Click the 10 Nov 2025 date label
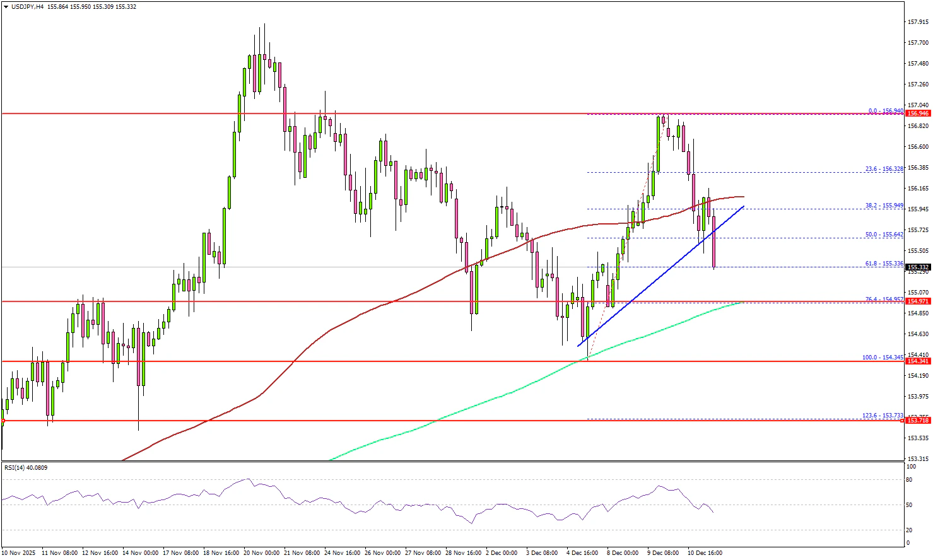Image resolution: width=933 pixels, height=560 pixels. coord(19,553)
